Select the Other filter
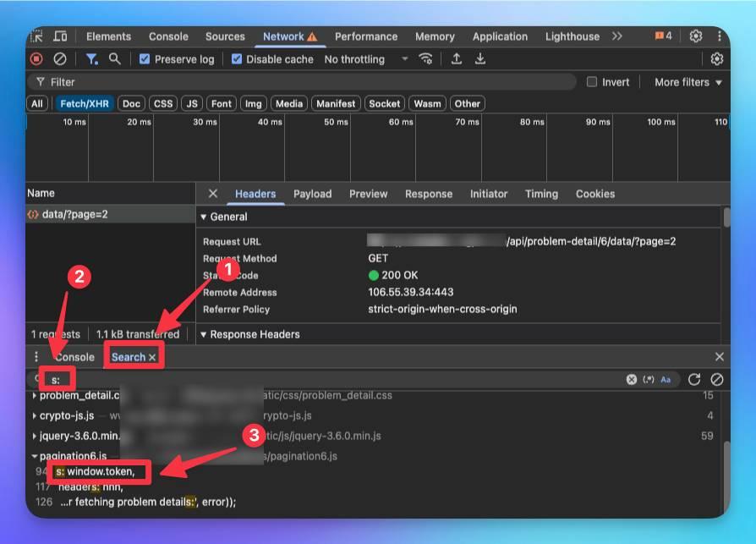This screenshot has height=544, width=756. tap(467, 104)
